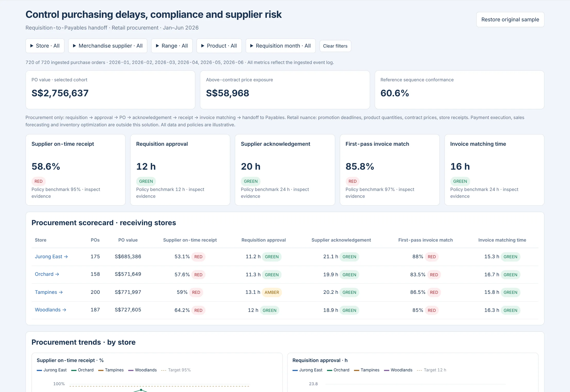Click the Store column header

click(x=41, y=240)
